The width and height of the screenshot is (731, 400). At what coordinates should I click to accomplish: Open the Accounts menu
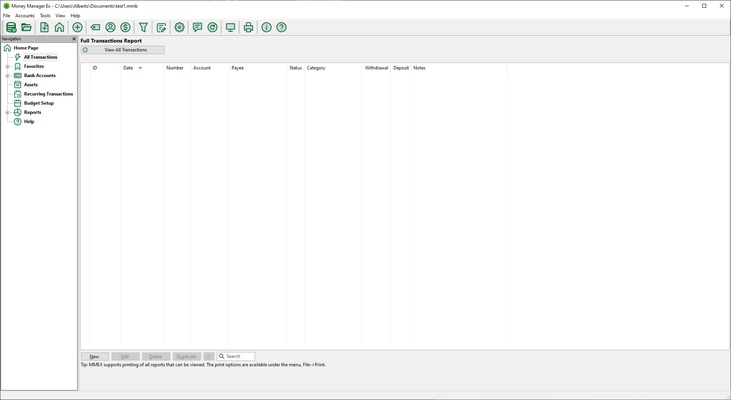coord(25,15)
